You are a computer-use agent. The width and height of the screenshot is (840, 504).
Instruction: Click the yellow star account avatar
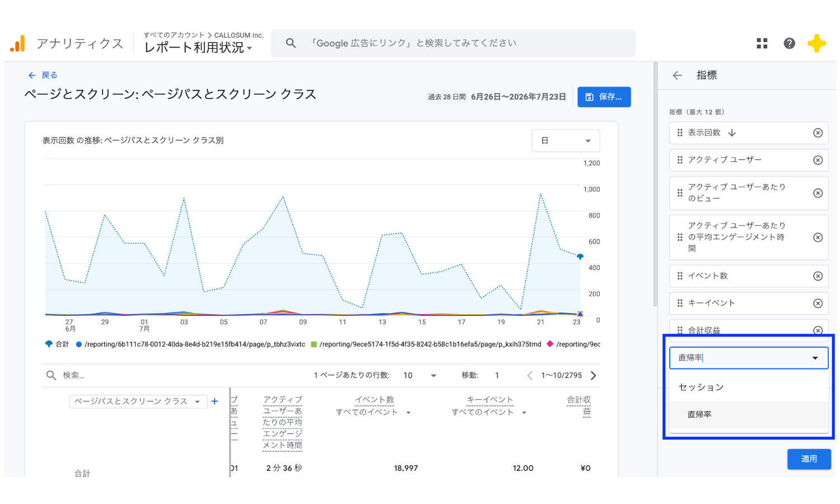point(816,43)
